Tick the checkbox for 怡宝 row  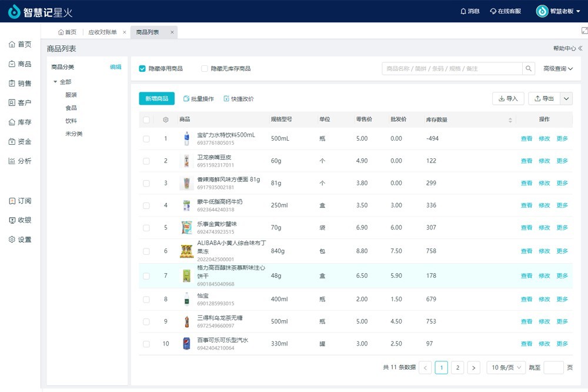coord(146,300)
